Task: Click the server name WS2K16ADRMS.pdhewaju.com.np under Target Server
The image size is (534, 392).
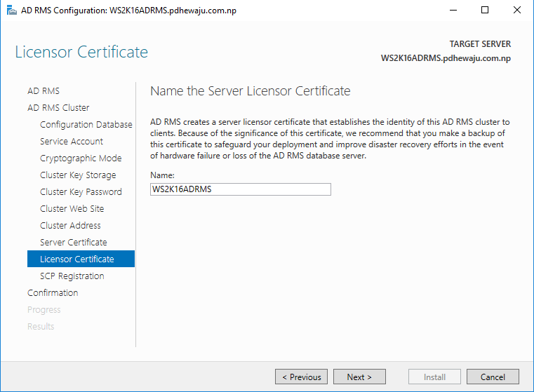Action: coord(446,58)
